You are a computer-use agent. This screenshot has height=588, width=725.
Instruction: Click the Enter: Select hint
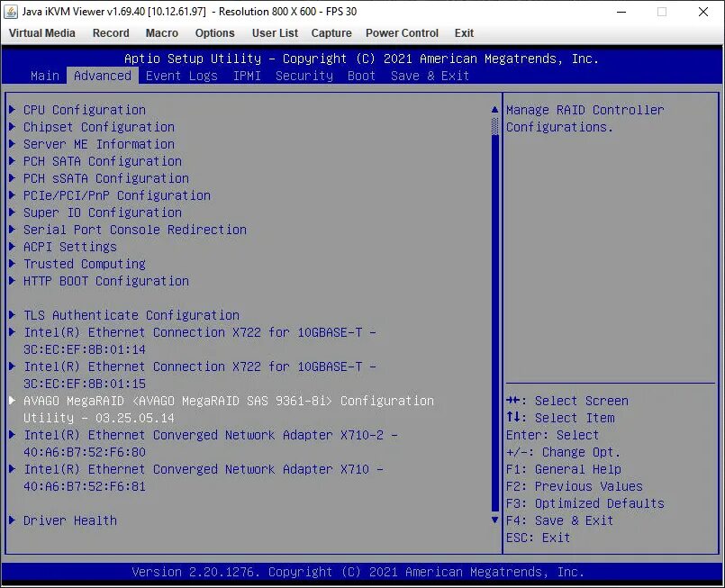click(x=552, y=435)
